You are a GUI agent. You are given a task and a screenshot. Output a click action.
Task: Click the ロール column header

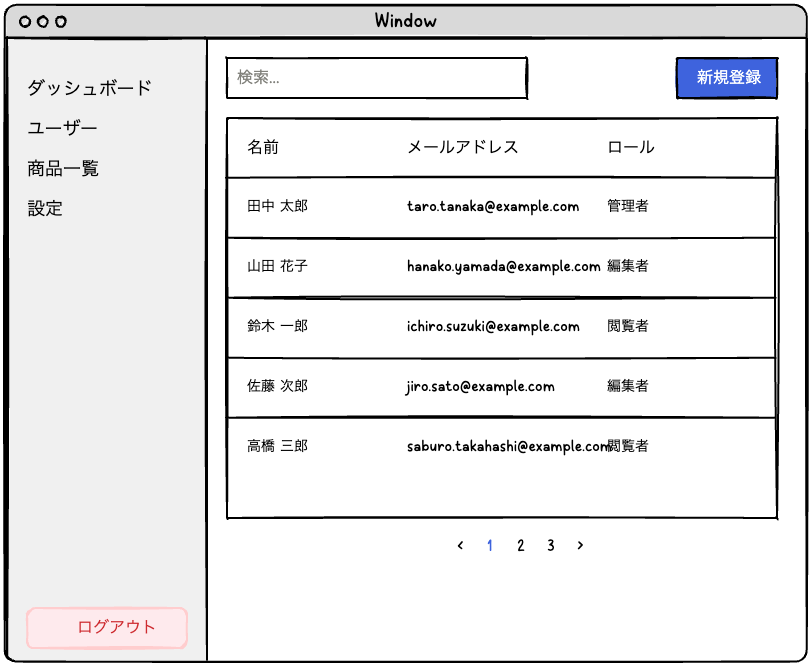pos(630,147)
